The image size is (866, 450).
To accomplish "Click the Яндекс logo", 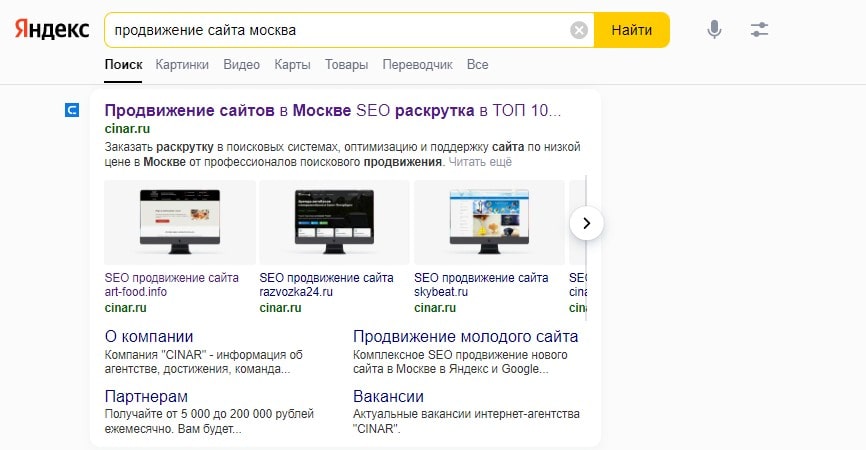I will point(52,29).
